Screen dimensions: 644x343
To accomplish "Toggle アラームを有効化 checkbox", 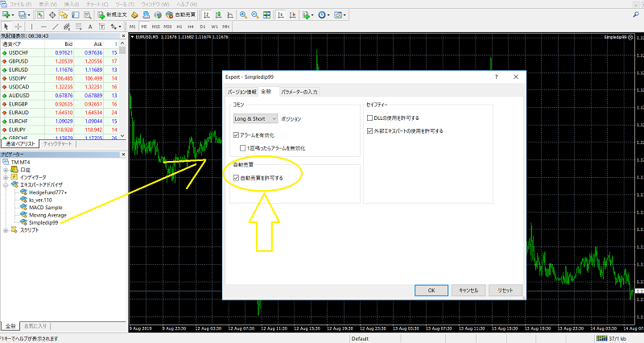I will click(x=236, y=135).
